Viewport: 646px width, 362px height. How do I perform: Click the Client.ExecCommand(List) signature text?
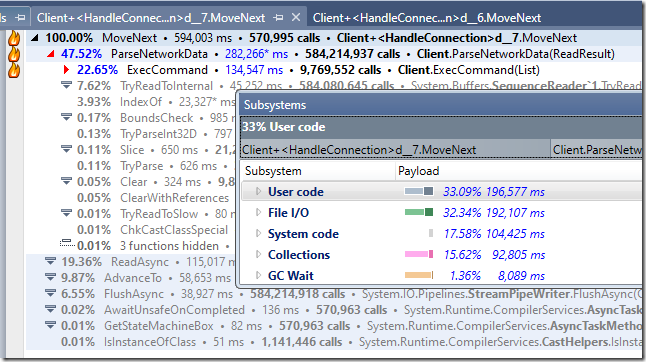(469, 70)
